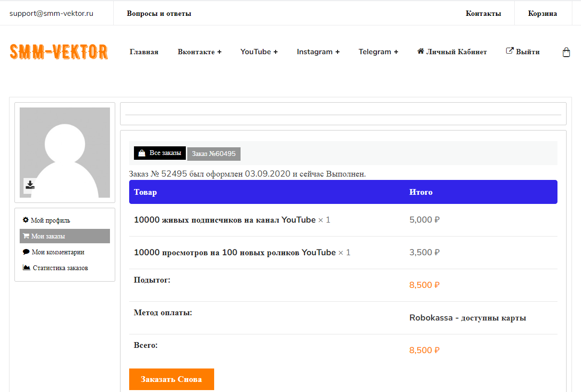This screenshot has height=392, width=581.
Task: Open Мои комментарии in sidebar
Action: tap(65, 252)
